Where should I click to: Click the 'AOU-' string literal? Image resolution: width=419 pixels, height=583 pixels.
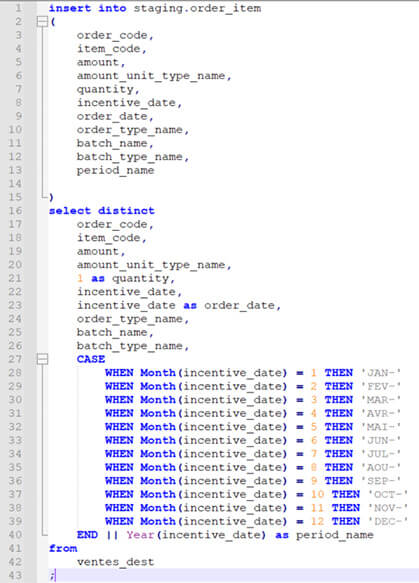pyautogui.click(x=381, y=467)
